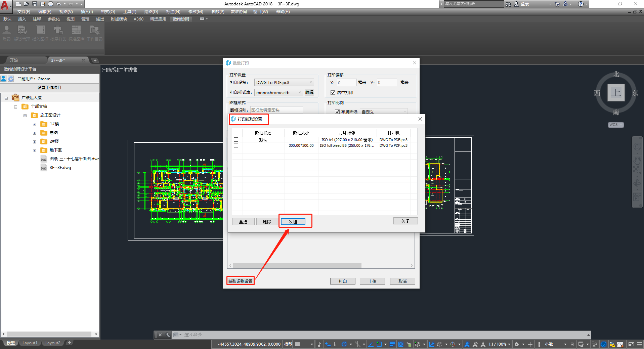Click the 关闭 button in 打印纸张设置 dialog
644x349 pixels.
point(405,221)
